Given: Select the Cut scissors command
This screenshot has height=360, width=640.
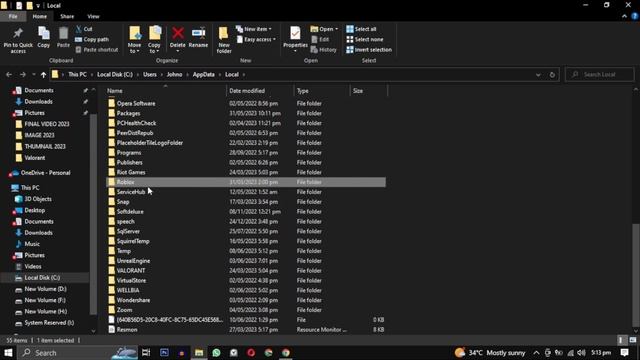Looking at the screenshot, I should click(x=84, y=29).
